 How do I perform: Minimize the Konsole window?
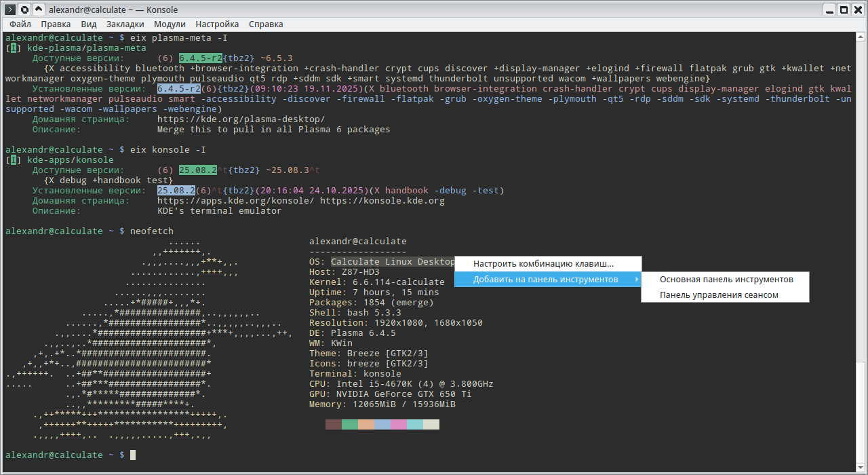point(829,9)
